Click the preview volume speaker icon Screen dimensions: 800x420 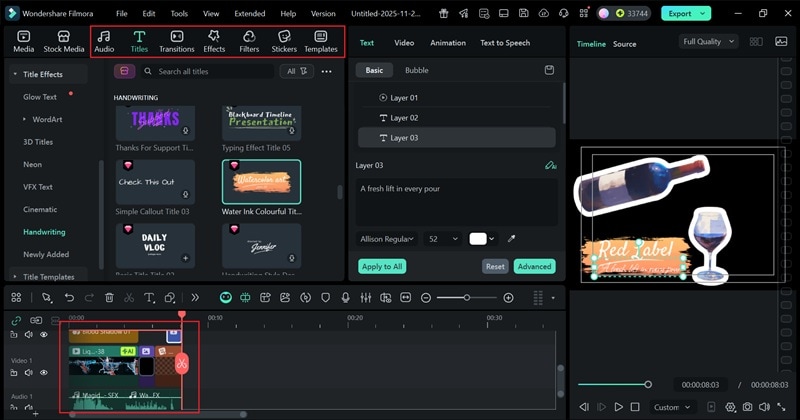pos(764,407)
